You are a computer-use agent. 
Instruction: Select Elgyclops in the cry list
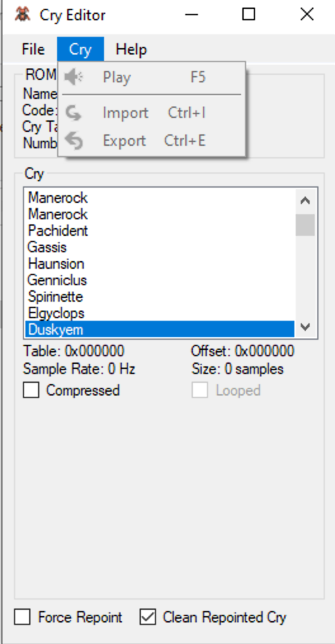159,313
